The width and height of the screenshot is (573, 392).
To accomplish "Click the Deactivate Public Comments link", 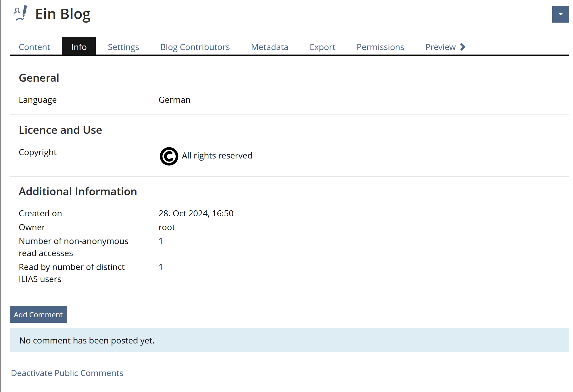I will point(67,373).
